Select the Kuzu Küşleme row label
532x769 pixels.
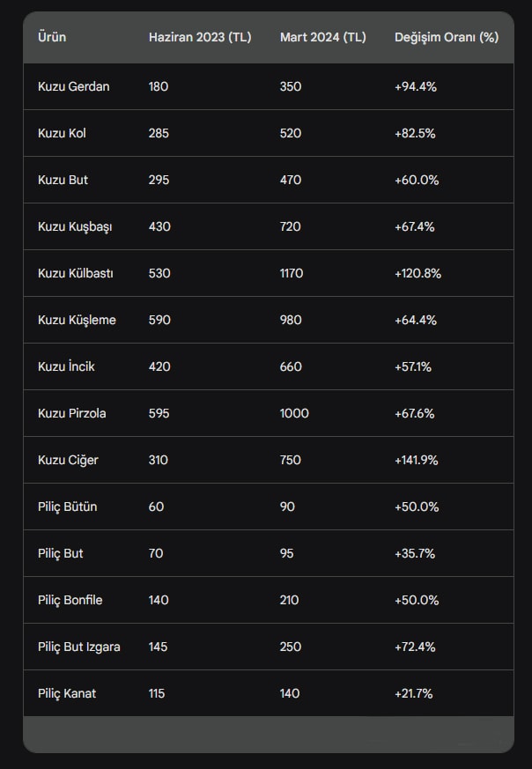coord(77,321)
